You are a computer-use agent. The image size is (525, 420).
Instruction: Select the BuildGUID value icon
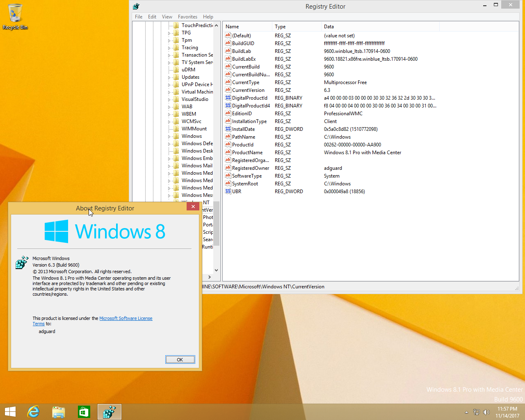click(x=228, y=43)
